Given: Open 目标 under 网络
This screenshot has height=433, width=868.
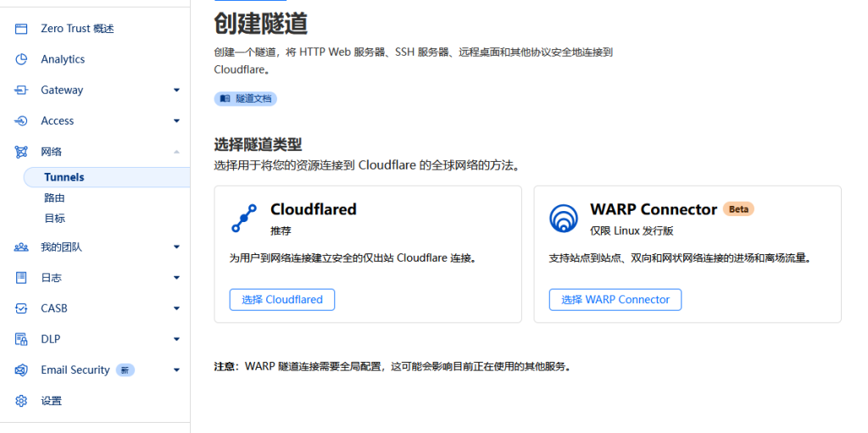Looking at the screenshot, I should [55, 218].
